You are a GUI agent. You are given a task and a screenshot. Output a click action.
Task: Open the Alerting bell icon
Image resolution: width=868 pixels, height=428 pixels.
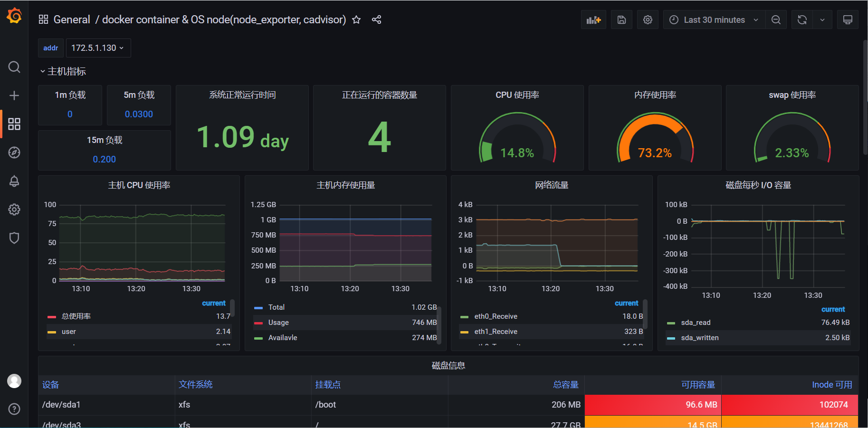14,181
